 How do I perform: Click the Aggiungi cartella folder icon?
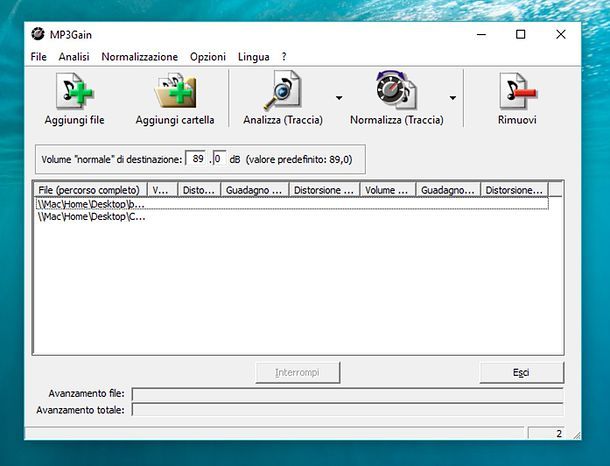click(175, 91)
